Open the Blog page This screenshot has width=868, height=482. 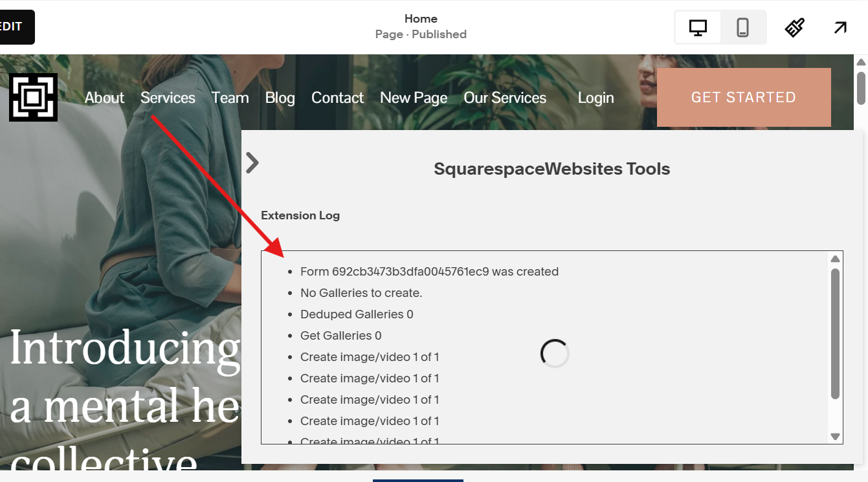280,98
